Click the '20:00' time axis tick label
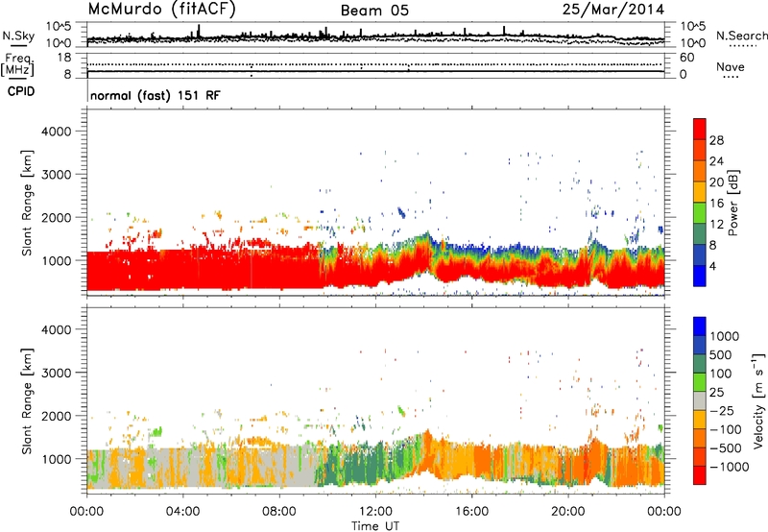The image size is (768, 532). pos(568,512)
